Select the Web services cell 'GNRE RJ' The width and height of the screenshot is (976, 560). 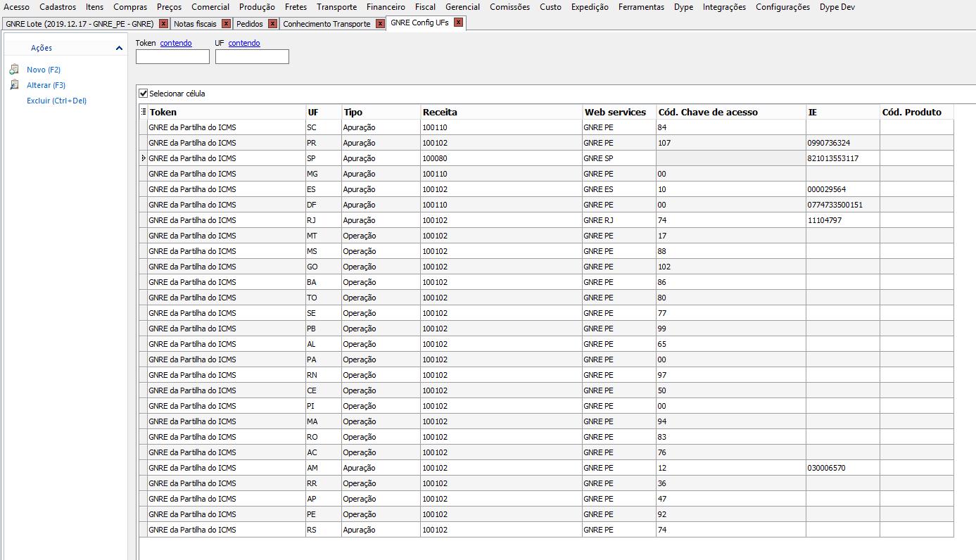click(x=619, y=220)
